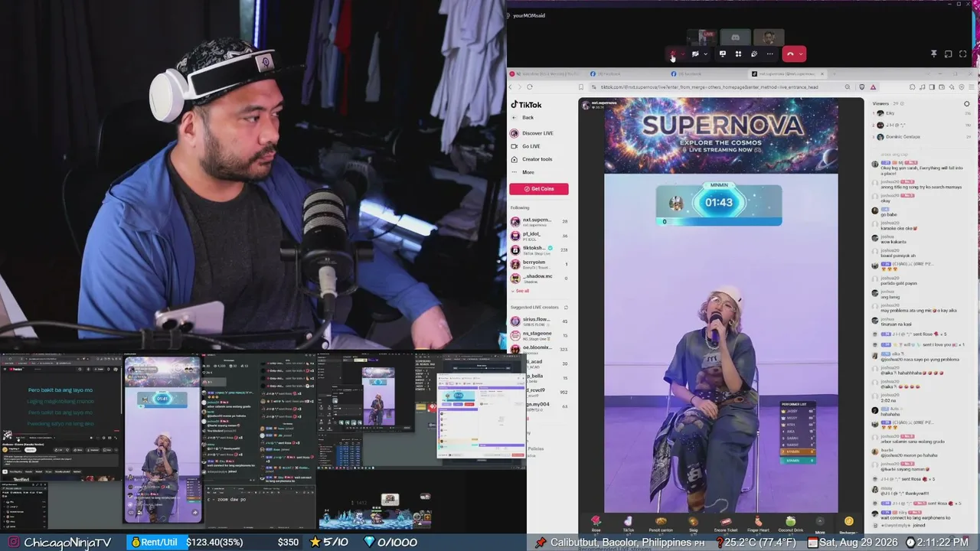
Task: Open microphone options arrow in call bar
Action: [x=682, y=54]
